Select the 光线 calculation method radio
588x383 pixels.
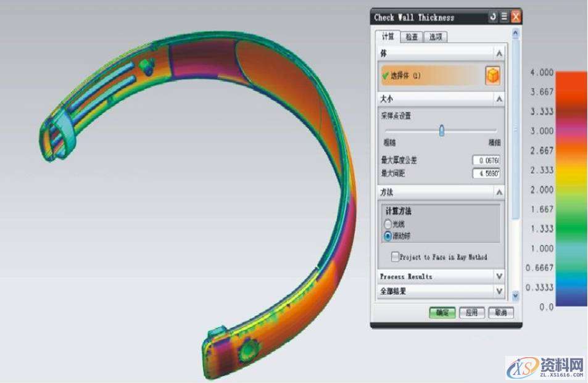[388, 224]
